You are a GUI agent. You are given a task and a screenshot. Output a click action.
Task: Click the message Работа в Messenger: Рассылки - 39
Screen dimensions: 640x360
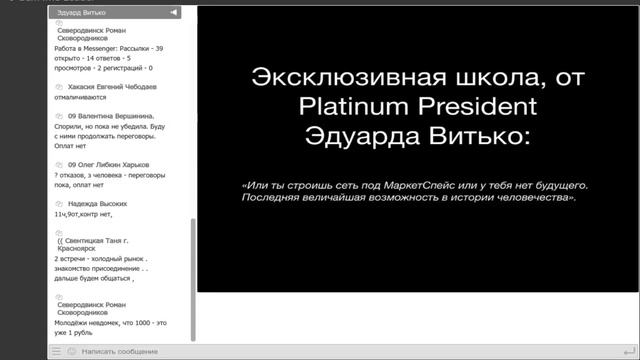click(x=109, y=58)
